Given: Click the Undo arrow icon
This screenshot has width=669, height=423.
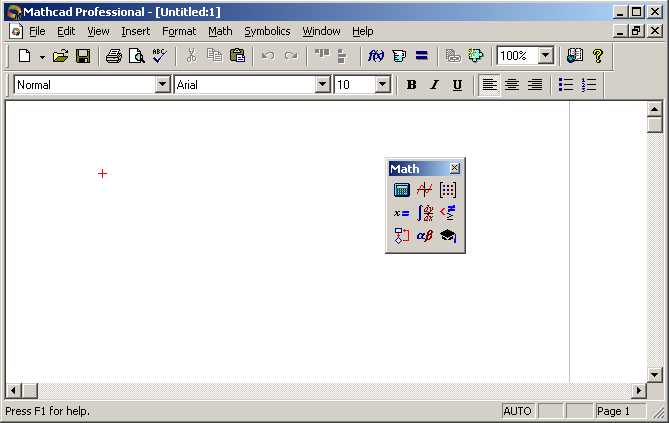Looking at the screenshot, I should (268, 56).
